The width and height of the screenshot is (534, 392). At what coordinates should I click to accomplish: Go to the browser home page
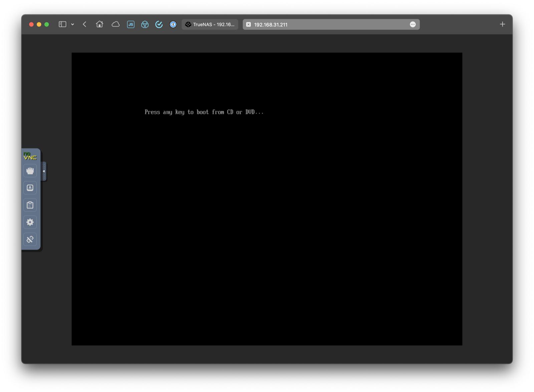pos(99,24)
